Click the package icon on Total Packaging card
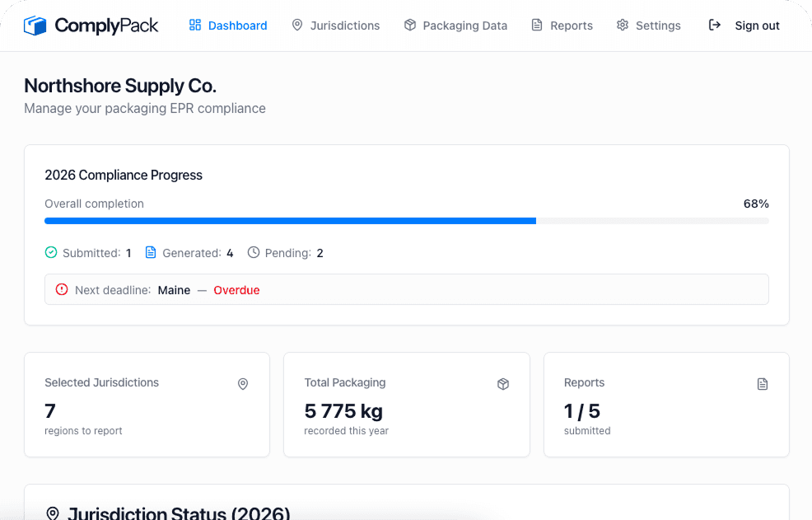This screenshot has height=520, width=812. [x=503, y=384]
